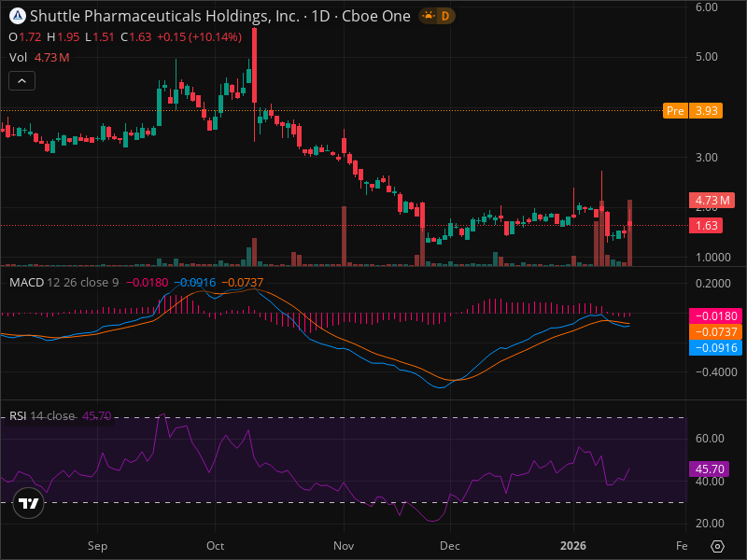The image size is (747, 560).
Task: Click the Vol 4.73 M legend
Action: click(39, 58)
